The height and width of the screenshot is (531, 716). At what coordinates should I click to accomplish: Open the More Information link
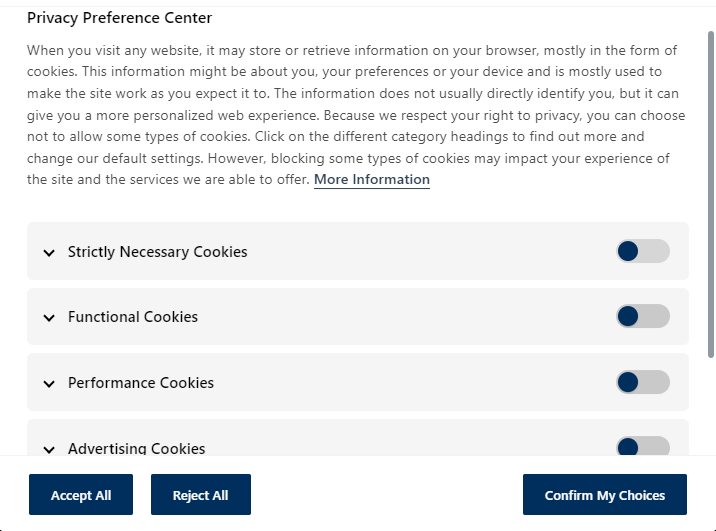click(372, 179)
